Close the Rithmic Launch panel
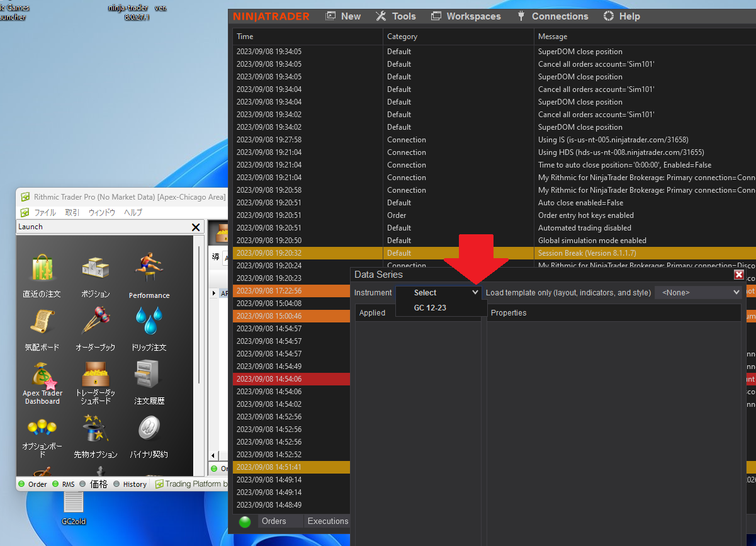The height and width of the screenshot is (546, 756). [196, 227]
